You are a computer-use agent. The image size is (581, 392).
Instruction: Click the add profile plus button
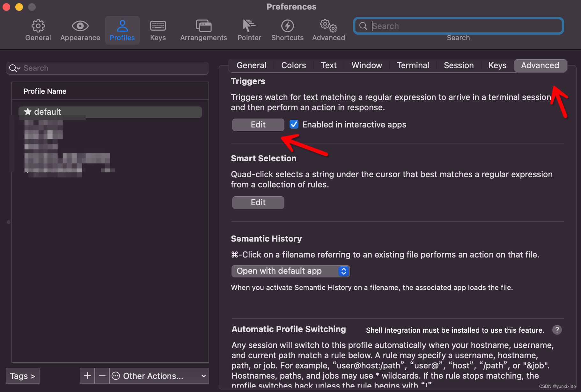point(87,376)
